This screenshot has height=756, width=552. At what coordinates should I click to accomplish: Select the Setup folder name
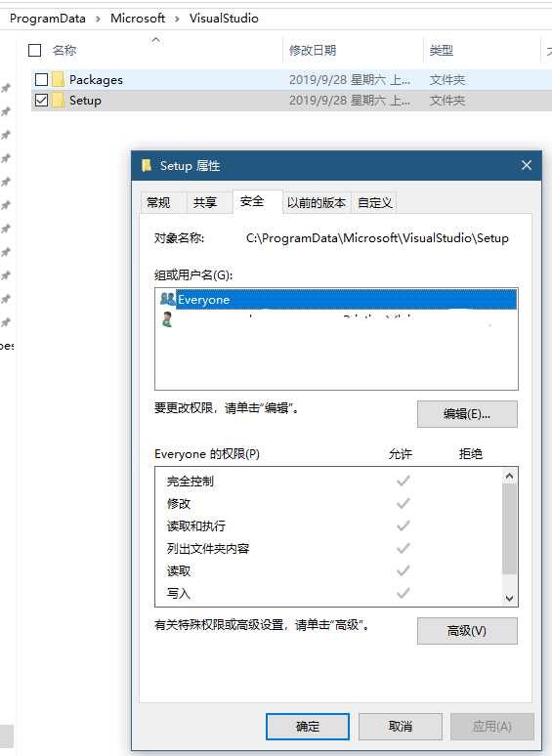tap(85, 101)
